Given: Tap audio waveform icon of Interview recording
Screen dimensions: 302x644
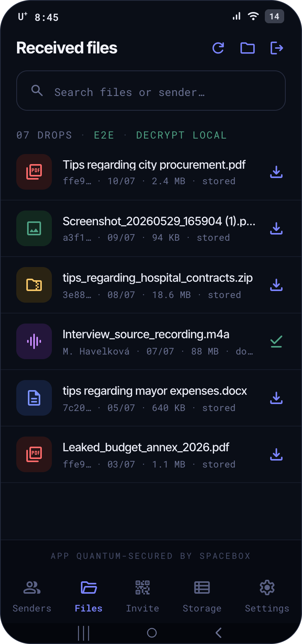Looking at the screenshot, I should (x=34, y=341).
